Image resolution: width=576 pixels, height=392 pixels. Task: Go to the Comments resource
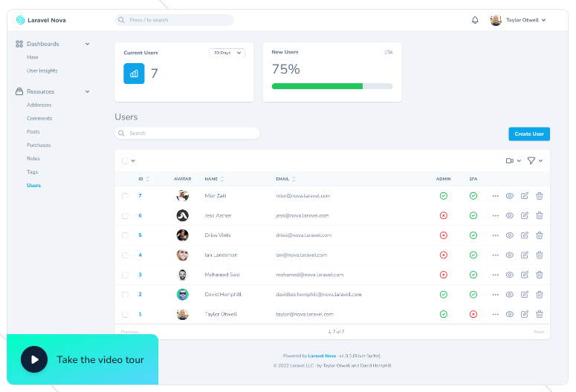(x=39, y=119)
